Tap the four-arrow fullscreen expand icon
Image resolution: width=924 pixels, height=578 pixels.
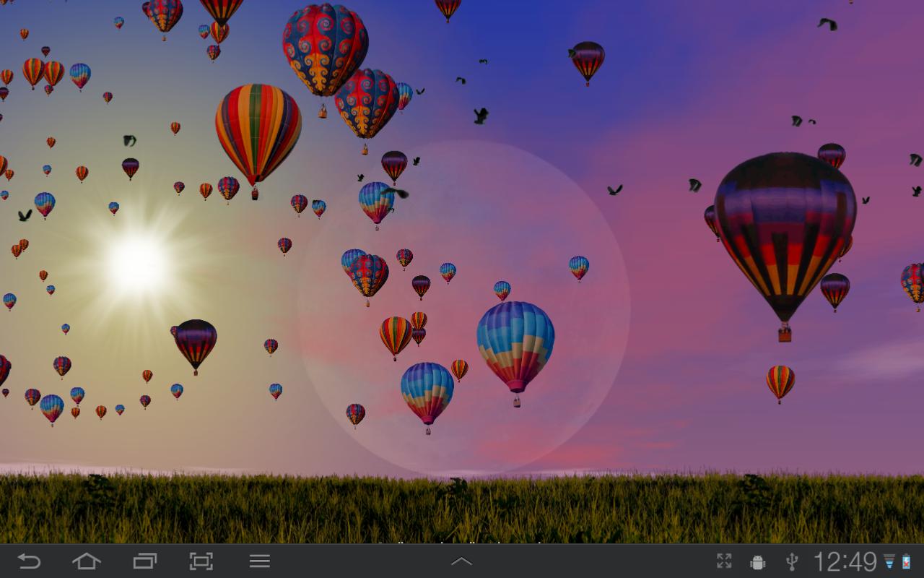point(724,561)
